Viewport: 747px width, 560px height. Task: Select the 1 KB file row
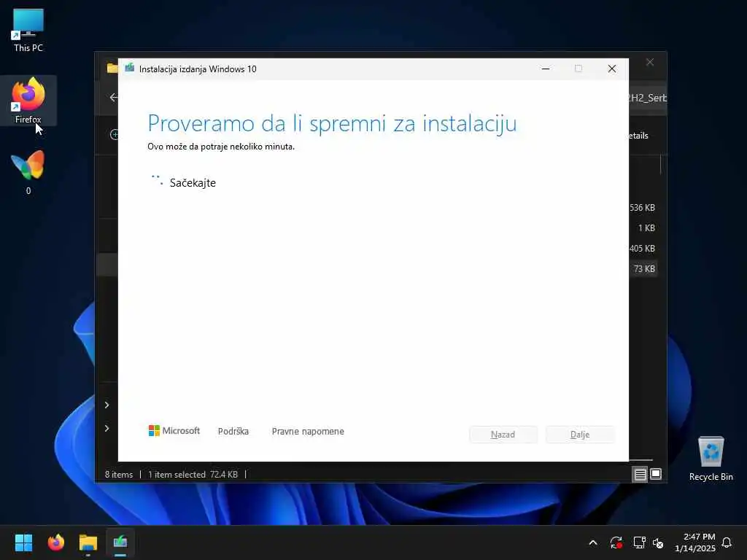click(x=642, y=228)
